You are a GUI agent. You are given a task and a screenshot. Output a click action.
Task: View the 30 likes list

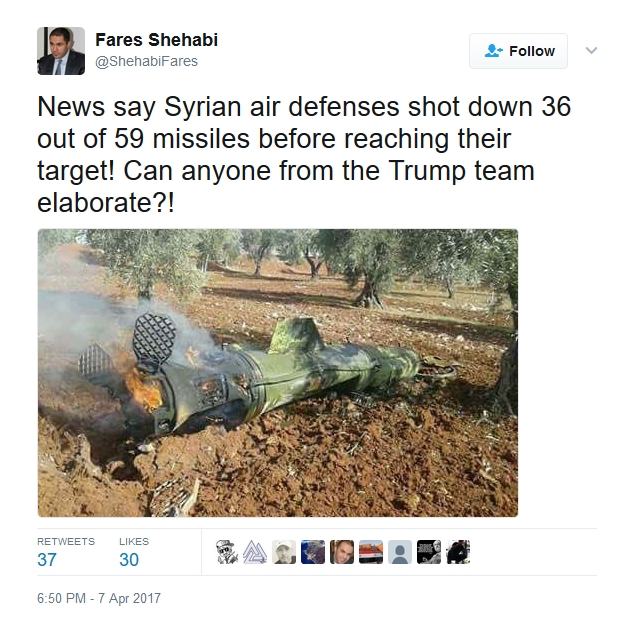click(129, 560)
